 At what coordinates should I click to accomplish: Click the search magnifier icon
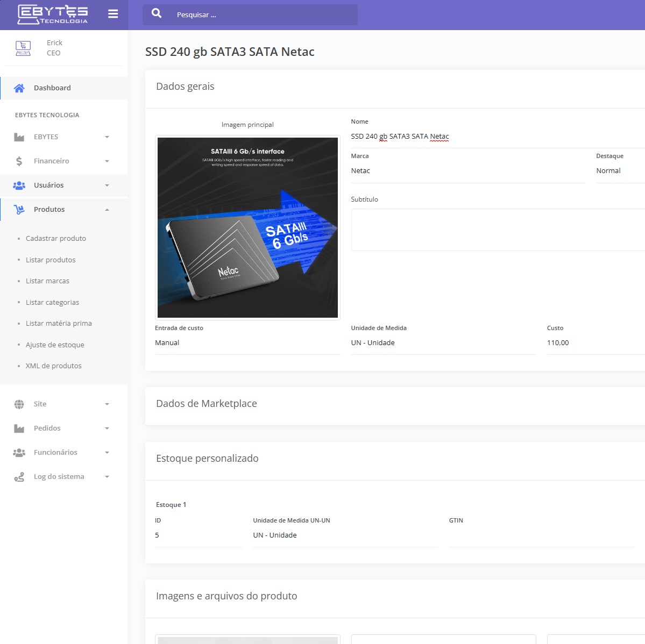click(157, 13)
